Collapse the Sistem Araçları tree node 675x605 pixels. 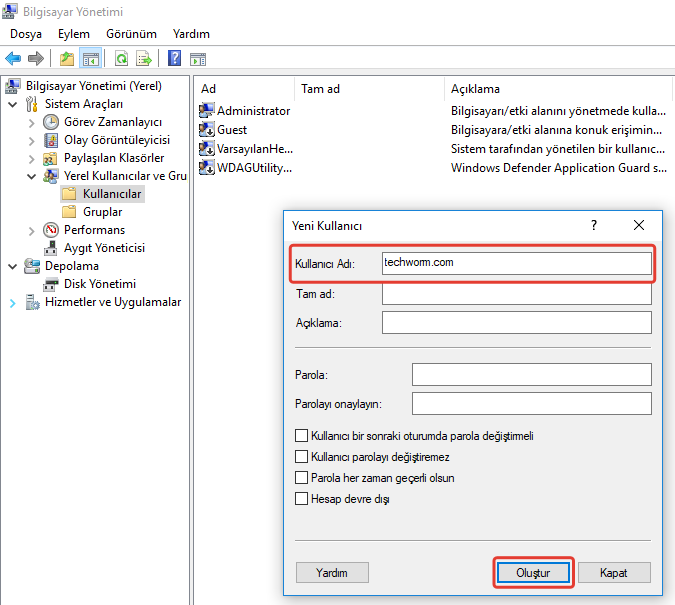coord(12,104)
